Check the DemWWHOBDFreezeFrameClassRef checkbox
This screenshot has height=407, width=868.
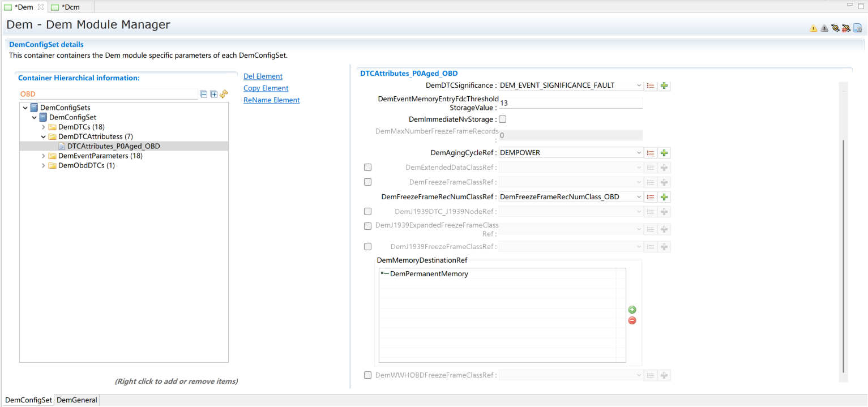tap(367, 375)
